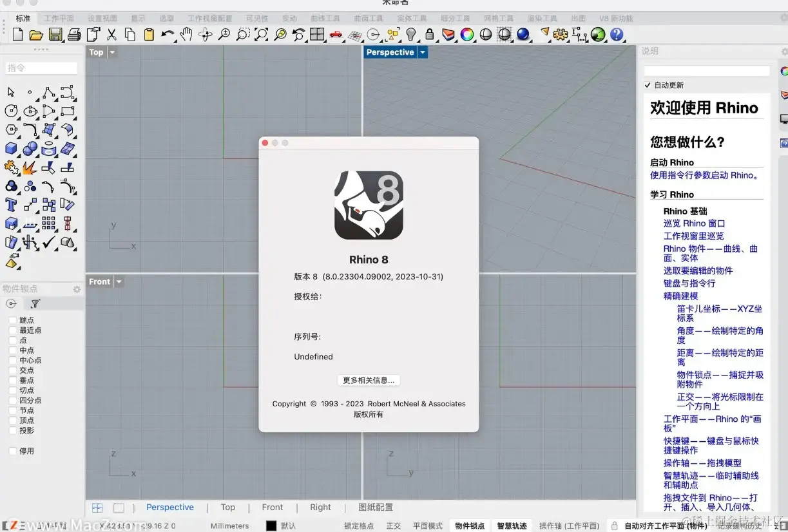Select the Polygon tool
Screen dimensions: 788x532
(x=11, y=130)
